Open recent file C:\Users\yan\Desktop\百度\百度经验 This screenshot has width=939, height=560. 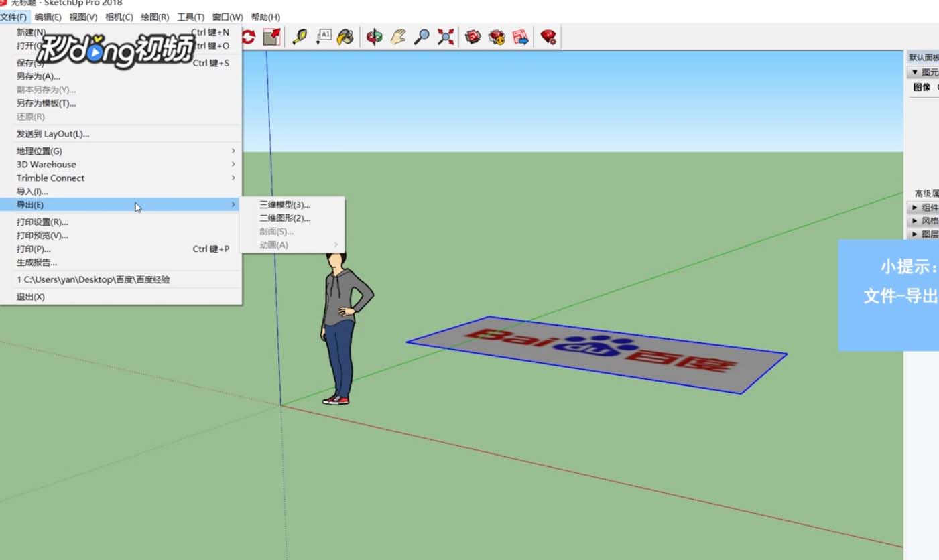121,279
